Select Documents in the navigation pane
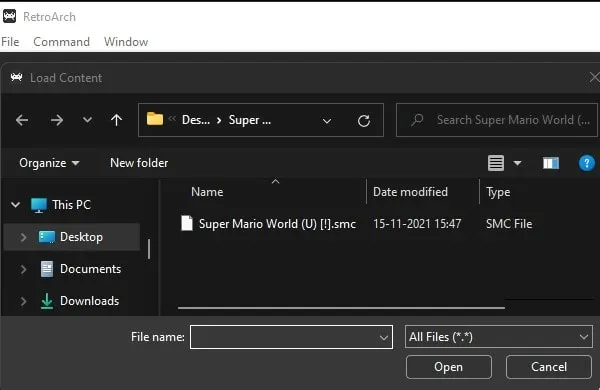 pos(90,269)
